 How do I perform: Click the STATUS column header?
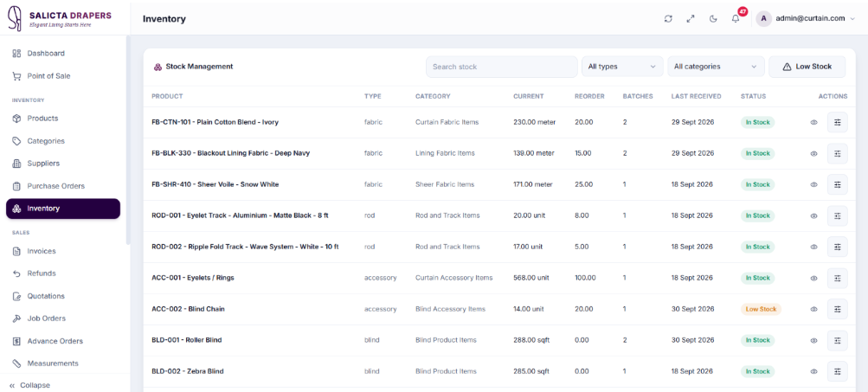754,96
